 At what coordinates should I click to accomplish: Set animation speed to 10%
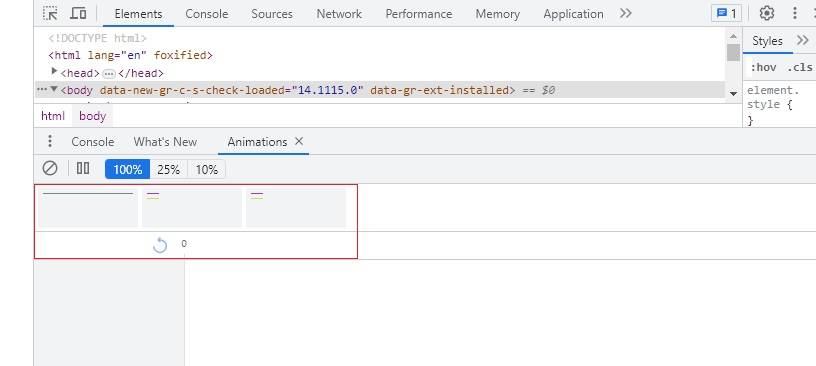[207, 170]
